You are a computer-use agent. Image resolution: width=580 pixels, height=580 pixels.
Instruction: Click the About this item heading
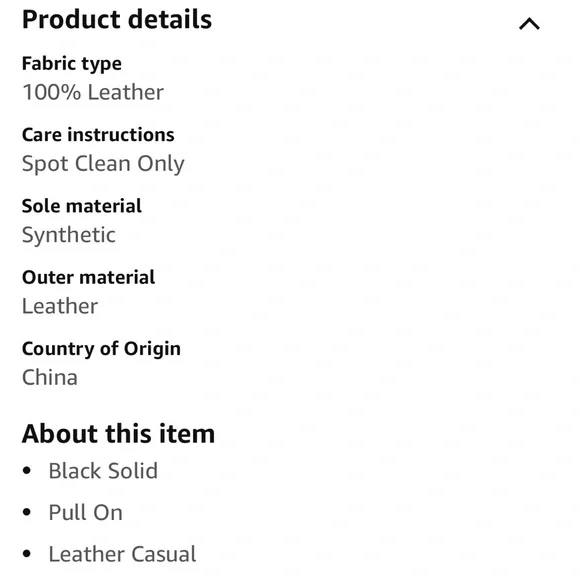coord(118,434)
